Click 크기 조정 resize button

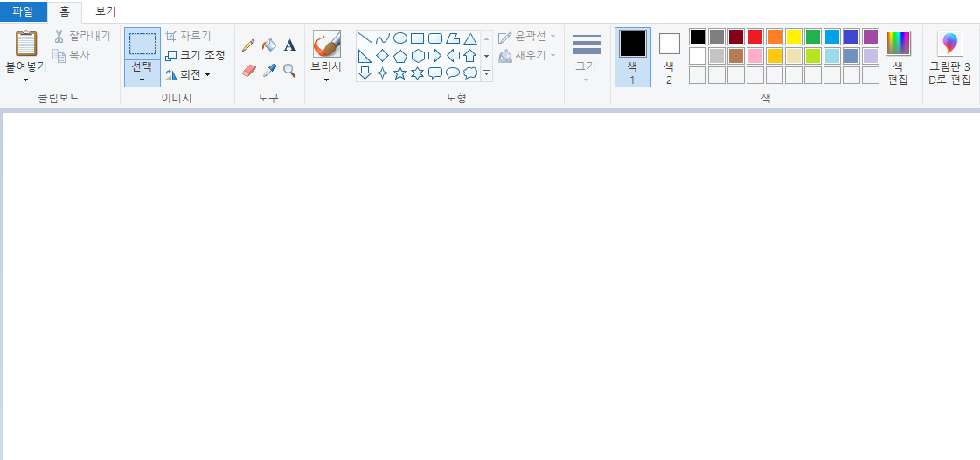point(194,56)
